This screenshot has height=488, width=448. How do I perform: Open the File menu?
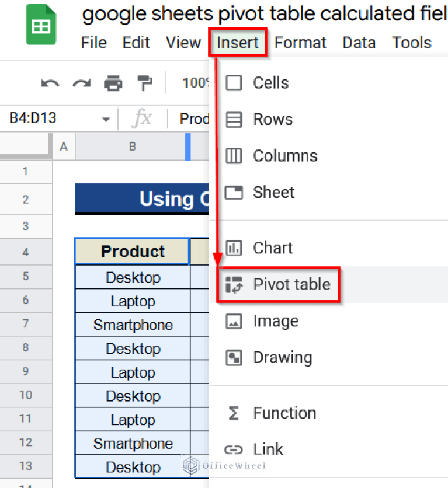pyautogui.click(x=93, y=43)
